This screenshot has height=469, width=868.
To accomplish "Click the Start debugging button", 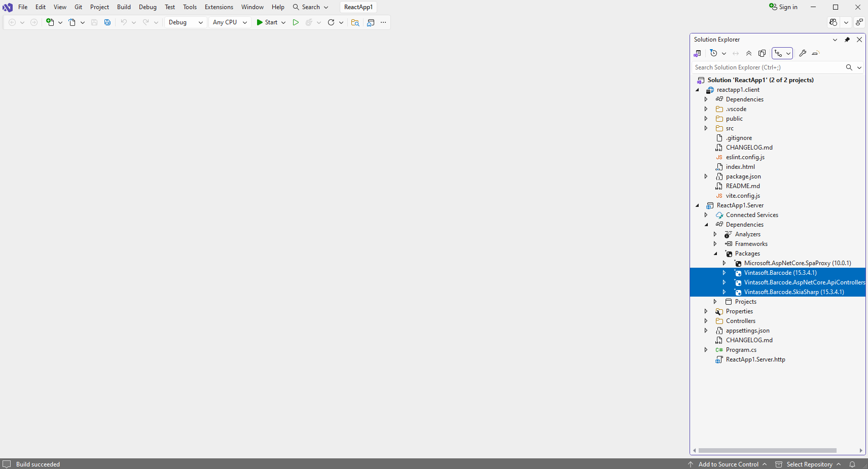I will [x=267, y=22].
